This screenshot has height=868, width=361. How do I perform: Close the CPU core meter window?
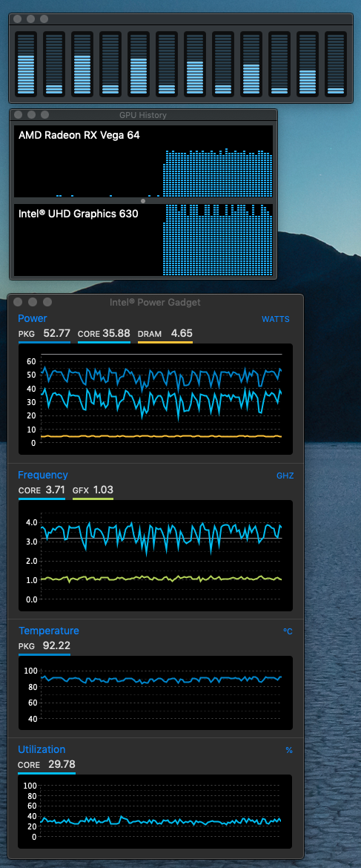click(18, 19)
